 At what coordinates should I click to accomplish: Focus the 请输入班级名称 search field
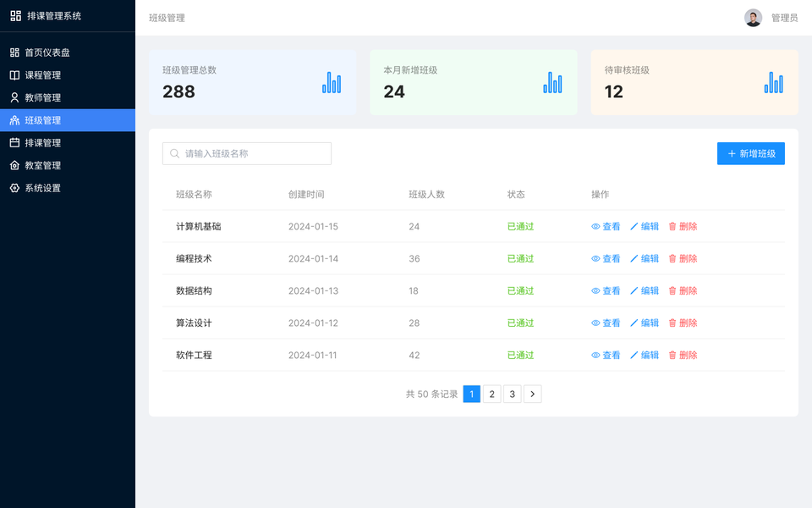tap(247, 153)
